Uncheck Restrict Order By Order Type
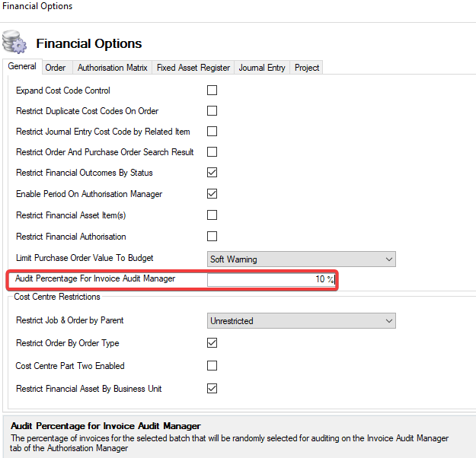Image resolution: width=476 pixels, height=458 pixels. [212, 343]
